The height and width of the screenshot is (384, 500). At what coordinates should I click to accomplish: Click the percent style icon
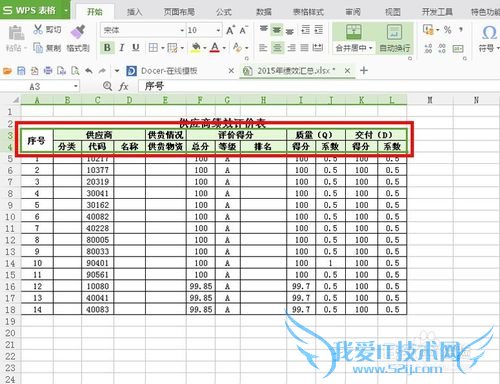pyautogui.click(x=448, y=30)
